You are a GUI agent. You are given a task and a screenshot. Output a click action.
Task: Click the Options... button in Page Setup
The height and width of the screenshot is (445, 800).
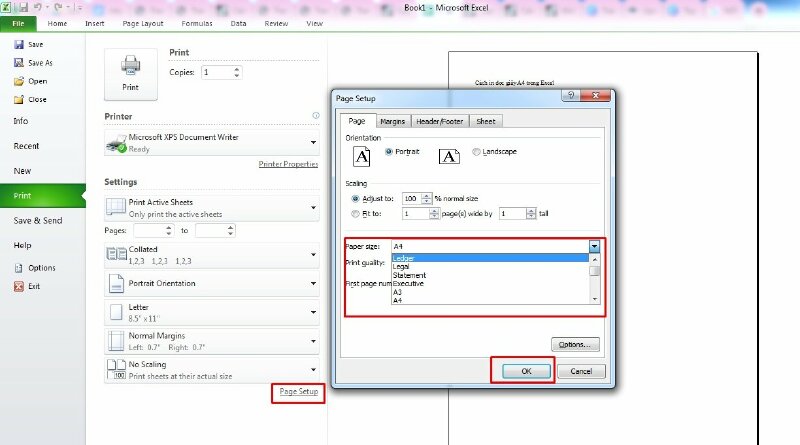[x=575, y=344]
